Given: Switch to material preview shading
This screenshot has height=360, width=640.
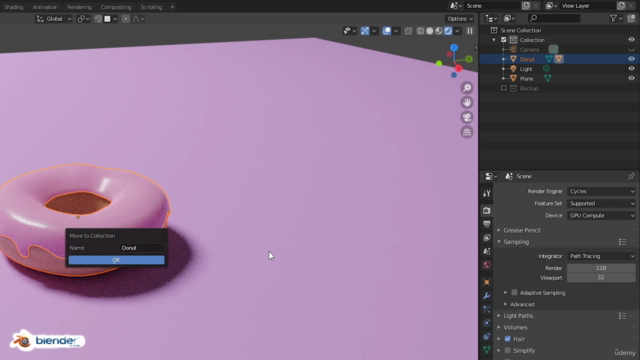Looking at the screenshot, I should click(x=439, y=31).
